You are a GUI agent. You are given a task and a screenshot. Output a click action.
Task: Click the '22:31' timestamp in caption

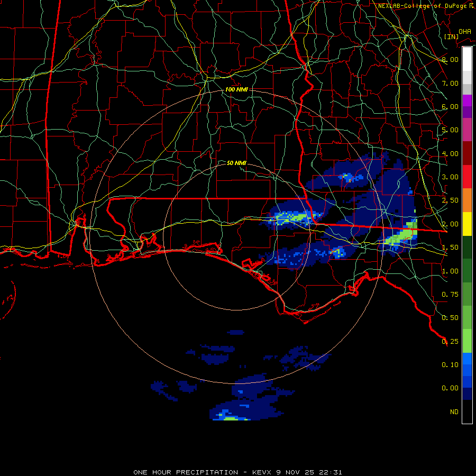[x=331, y=472]
